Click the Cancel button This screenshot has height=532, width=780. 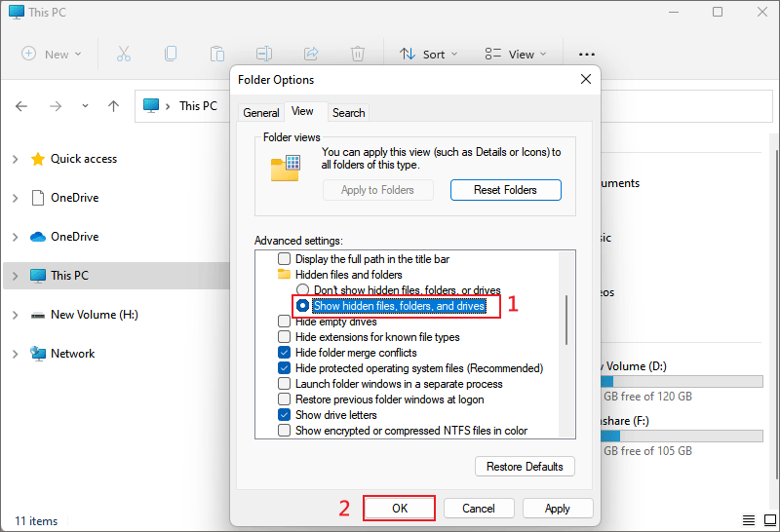(479, 509)
